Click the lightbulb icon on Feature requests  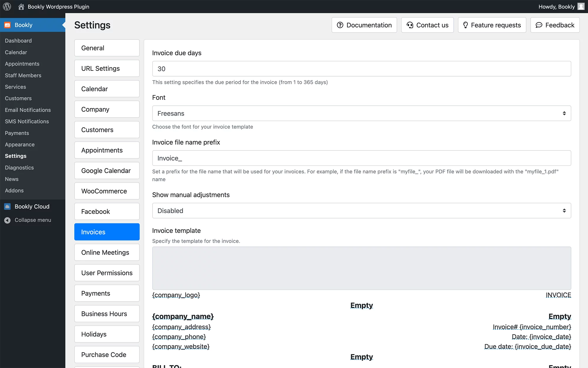(465, 25)
